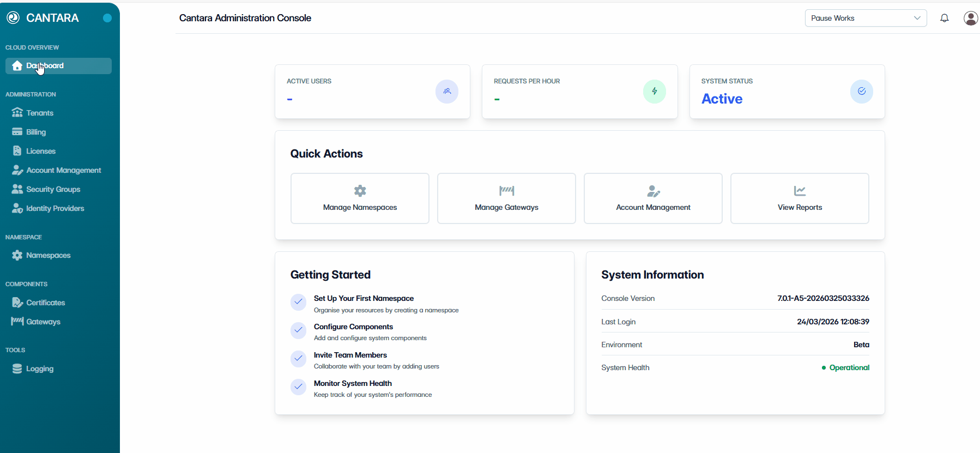
Task: Click the Certificates icon in sidebar
Action: coord(17,303)
